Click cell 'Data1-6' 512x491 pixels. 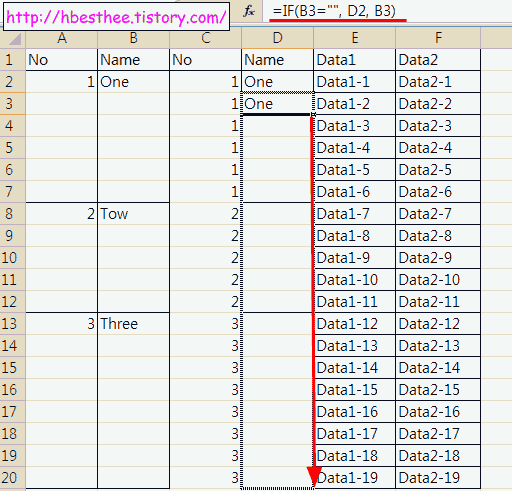click(x=355, y=192)
